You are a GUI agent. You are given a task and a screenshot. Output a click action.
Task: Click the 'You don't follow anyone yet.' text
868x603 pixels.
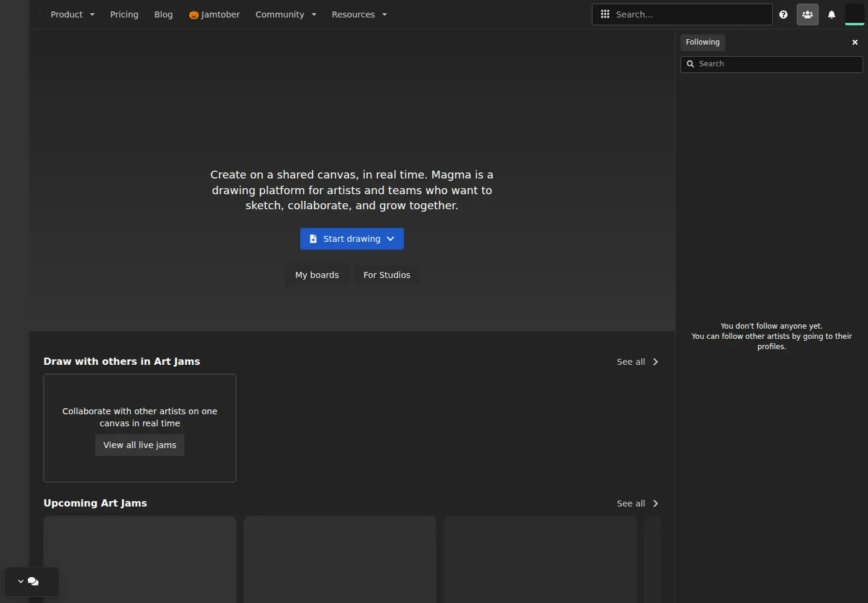(772, 326)
